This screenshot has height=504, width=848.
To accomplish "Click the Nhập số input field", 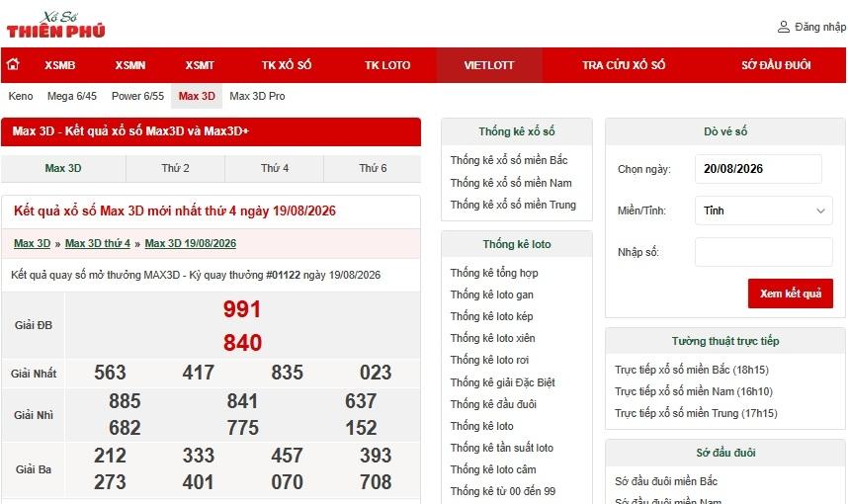I will click(763, 252).
